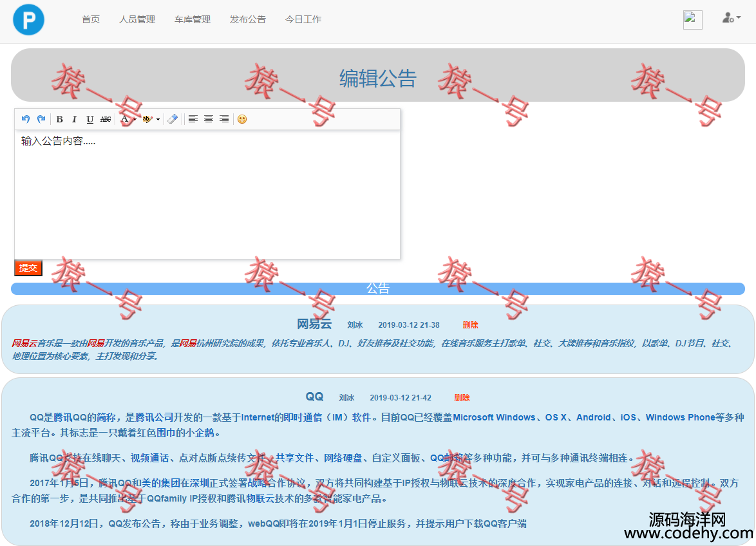Open the highlight color dropdown arrow
The height and width of the screenshot is (546, 756).
[158, 120]
